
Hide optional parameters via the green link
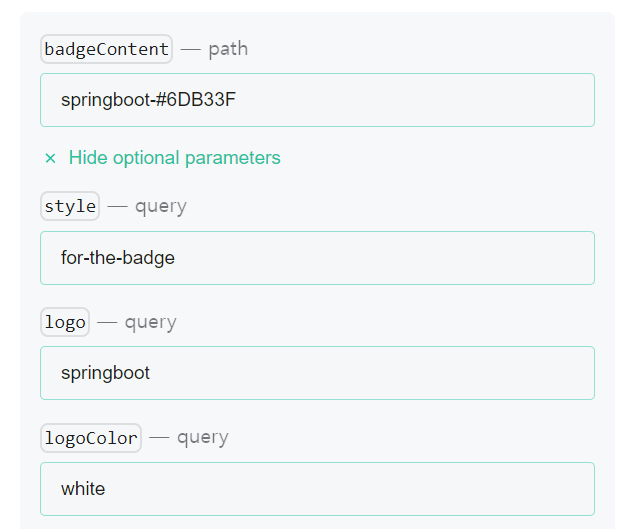pyautogui.click(x=174, y=158)
